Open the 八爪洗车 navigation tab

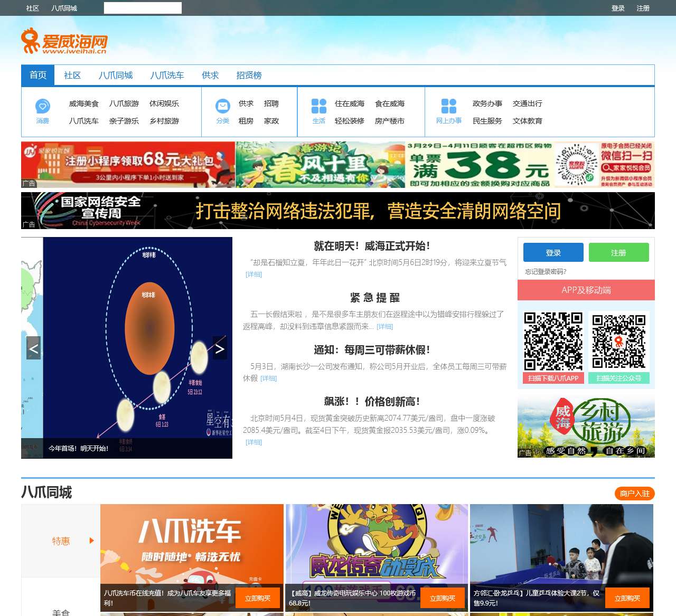point(167,75)
